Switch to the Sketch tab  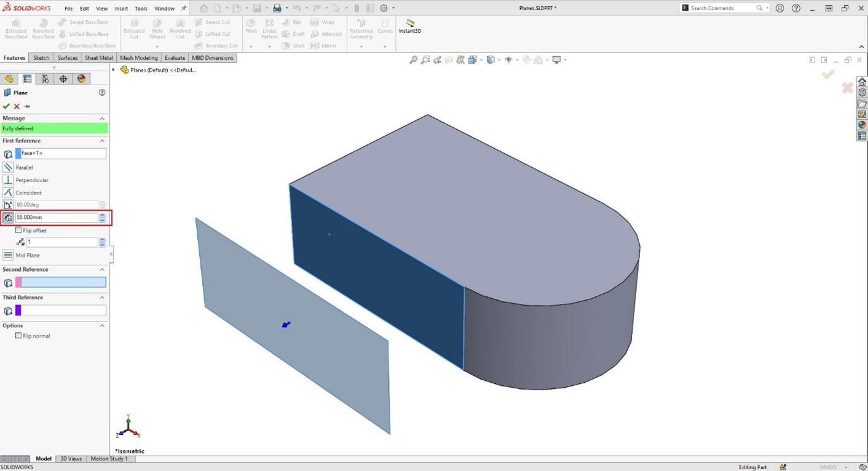(40, 57)
